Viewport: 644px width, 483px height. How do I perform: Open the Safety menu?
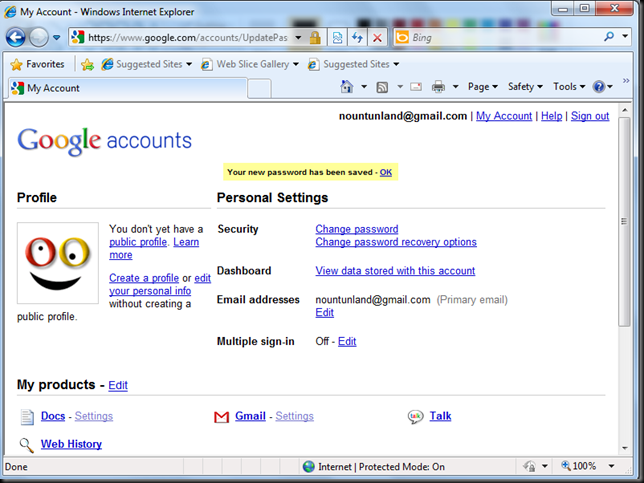click(525, 87)
